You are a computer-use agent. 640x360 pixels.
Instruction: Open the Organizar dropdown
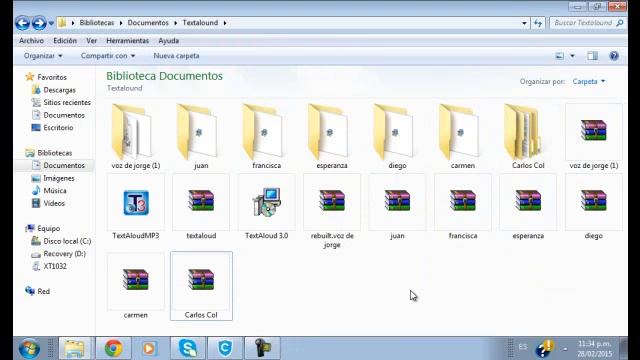pyautogui.click(x=43, y=56)
